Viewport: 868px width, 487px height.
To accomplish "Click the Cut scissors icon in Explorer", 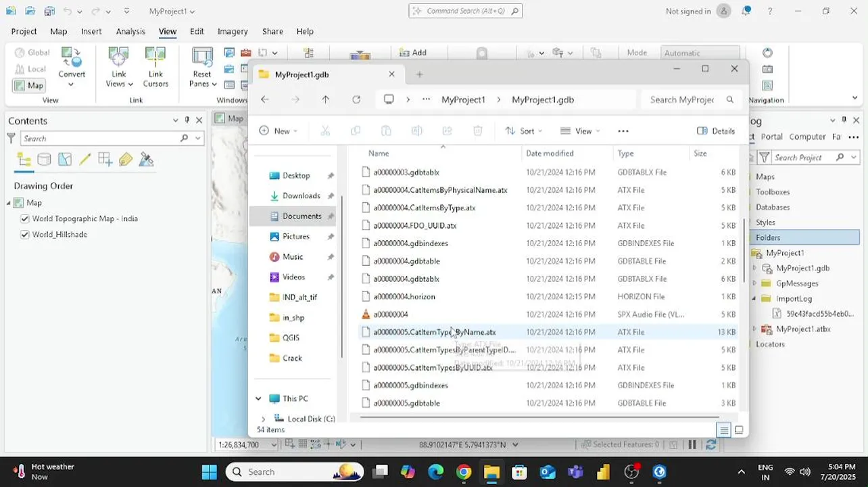I will point(325,131).
